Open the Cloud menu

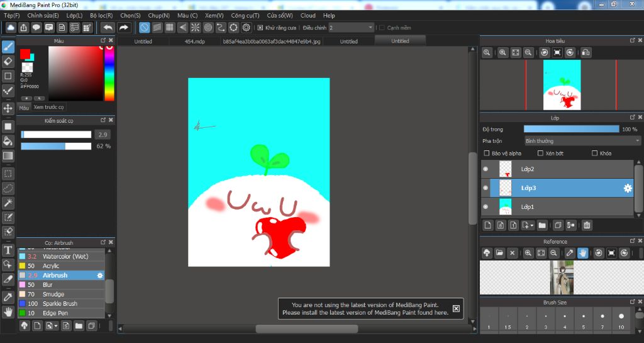click(x=308, y=15)
